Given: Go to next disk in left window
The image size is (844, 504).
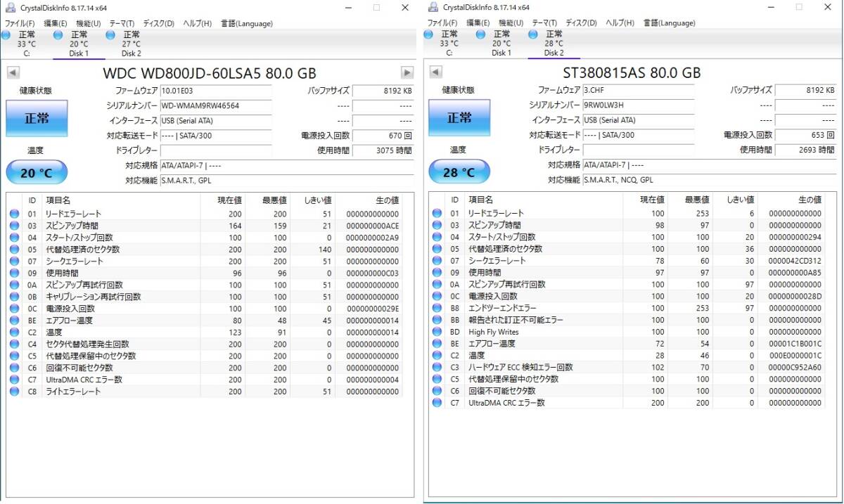Looking at the screenshot, I should click(407, 72).
